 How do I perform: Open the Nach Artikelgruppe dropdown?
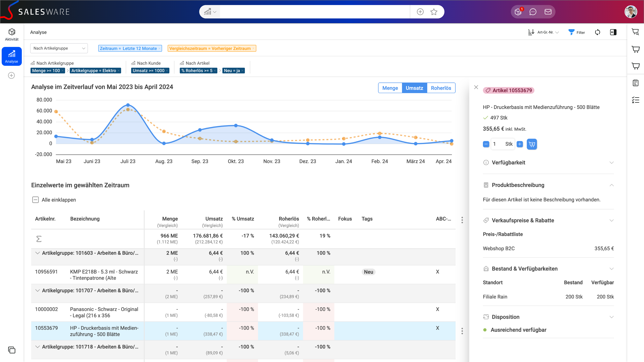tap(59, 48)
